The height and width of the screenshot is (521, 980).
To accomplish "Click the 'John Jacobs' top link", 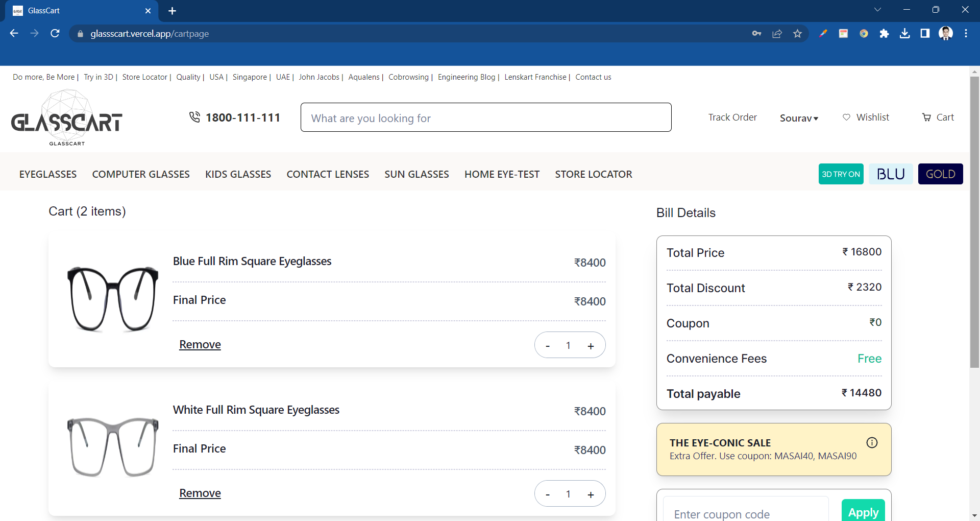I will [319, 77].
